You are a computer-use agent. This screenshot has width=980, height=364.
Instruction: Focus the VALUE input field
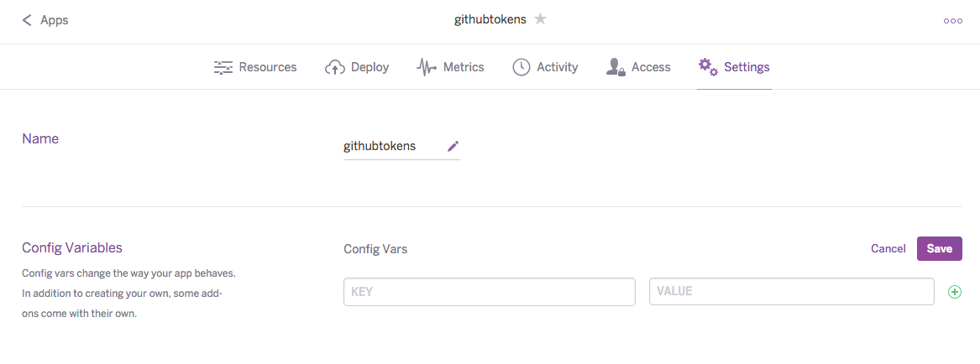(792, 292)
